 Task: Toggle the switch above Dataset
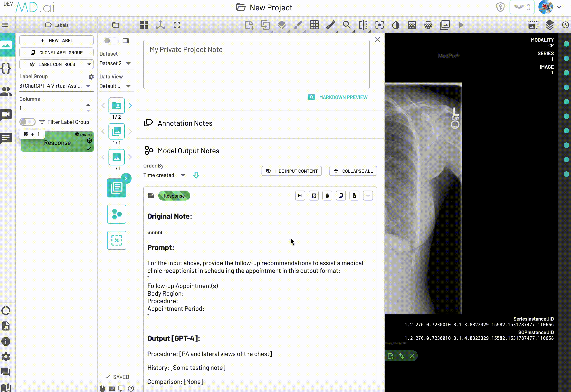click(x=110, y=40)
